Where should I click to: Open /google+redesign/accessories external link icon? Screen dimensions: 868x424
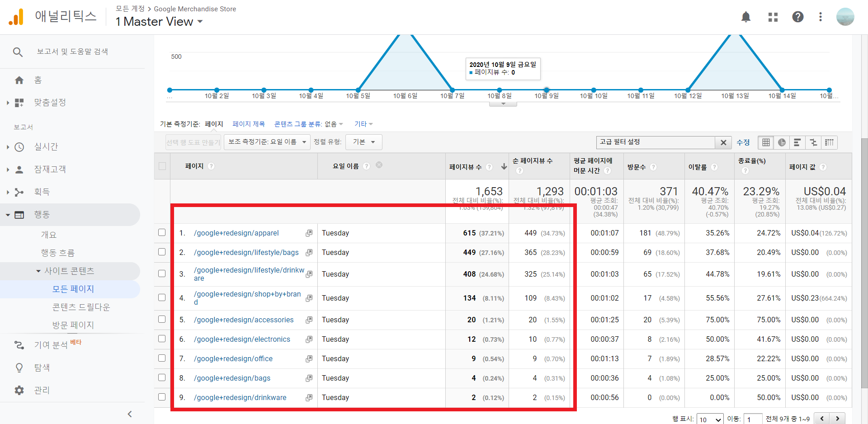click(309, 320)
